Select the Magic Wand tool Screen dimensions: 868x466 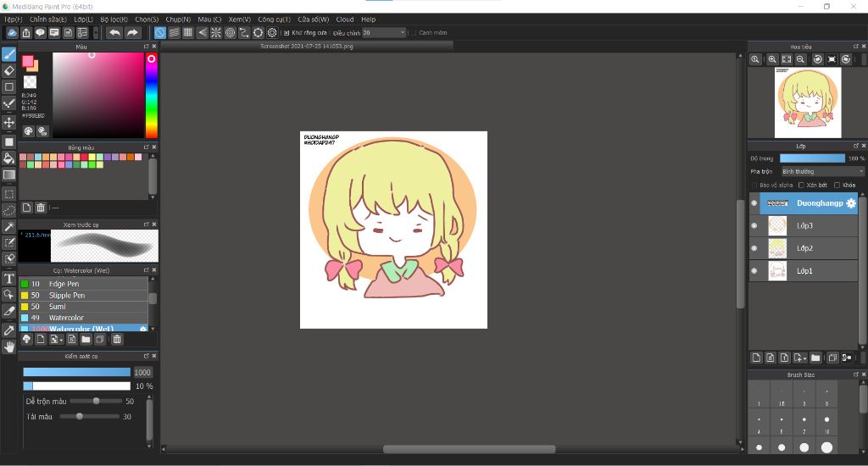point(8,227)
